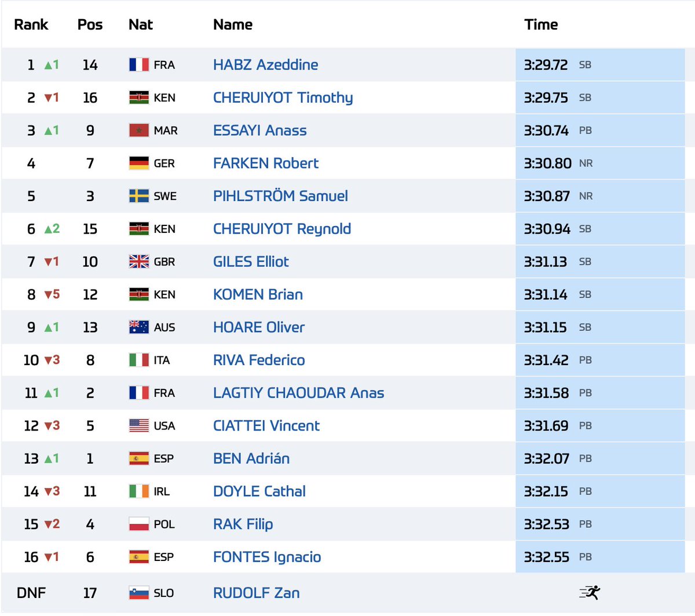Click the Kenyan flag in CHERUIYOT Reynold's row
The image size is (695, 616).
click(139, 229)
